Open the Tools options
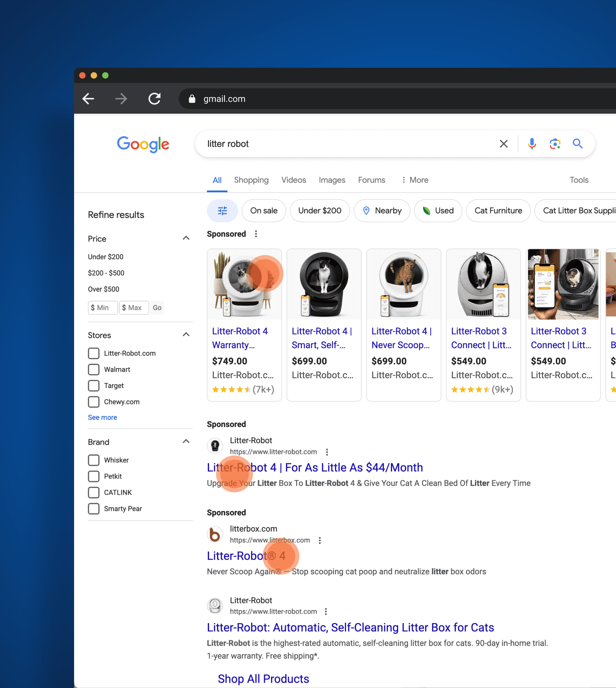Image resolution: width=616 pixels, height=688 pixels. [x=579, y=180]
